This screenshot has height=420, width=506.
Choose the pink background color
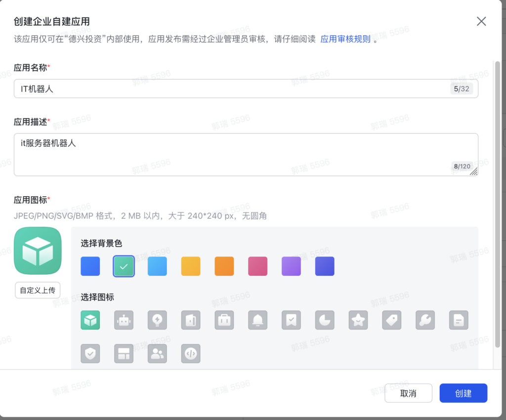257,266
